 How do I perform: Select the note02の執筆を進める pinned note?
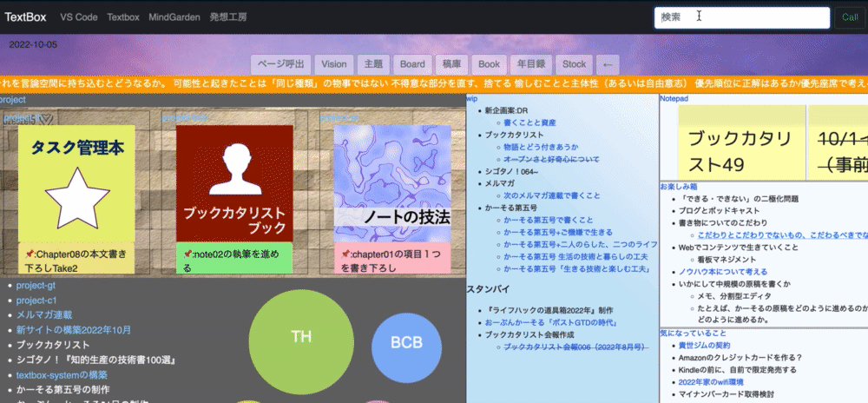(234, 258)
